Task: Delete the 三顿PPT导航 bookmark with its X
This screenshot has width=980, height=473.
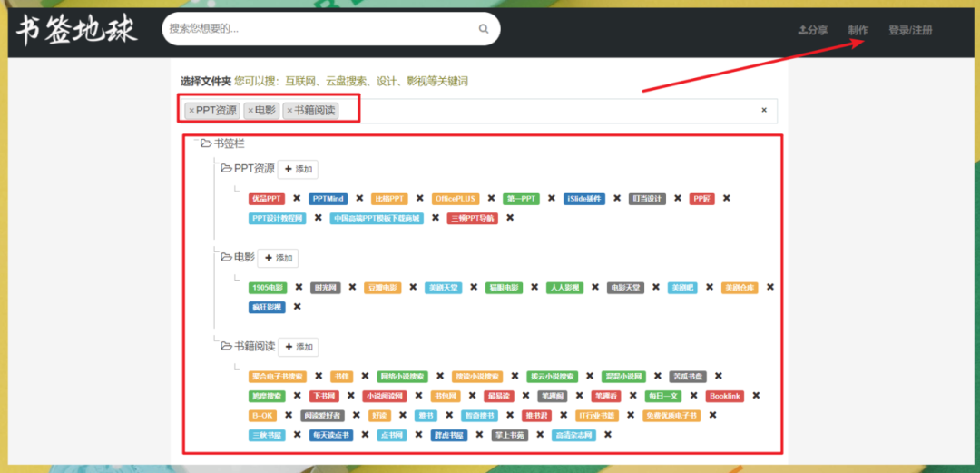Action: click(x=510, y=218)
